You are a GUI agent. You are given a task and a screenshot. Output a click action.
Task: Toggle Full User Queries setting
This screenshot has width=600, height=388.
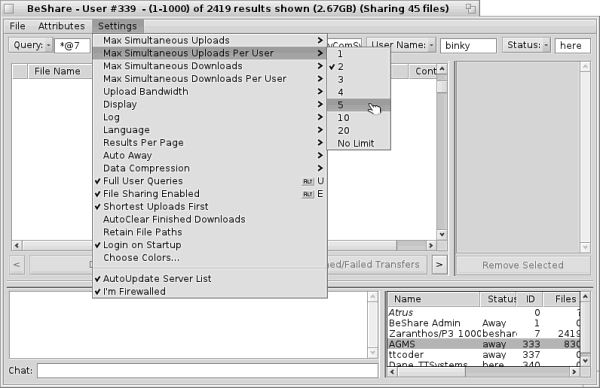(x=210, y=181)
